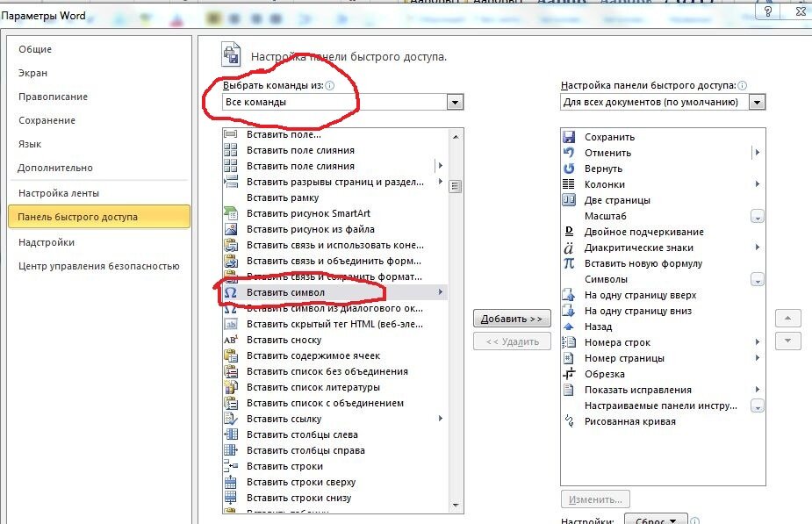Click the icon beside Вставить содержимое ячеек
Screen dimensions: 812x524
pos(231,355)
